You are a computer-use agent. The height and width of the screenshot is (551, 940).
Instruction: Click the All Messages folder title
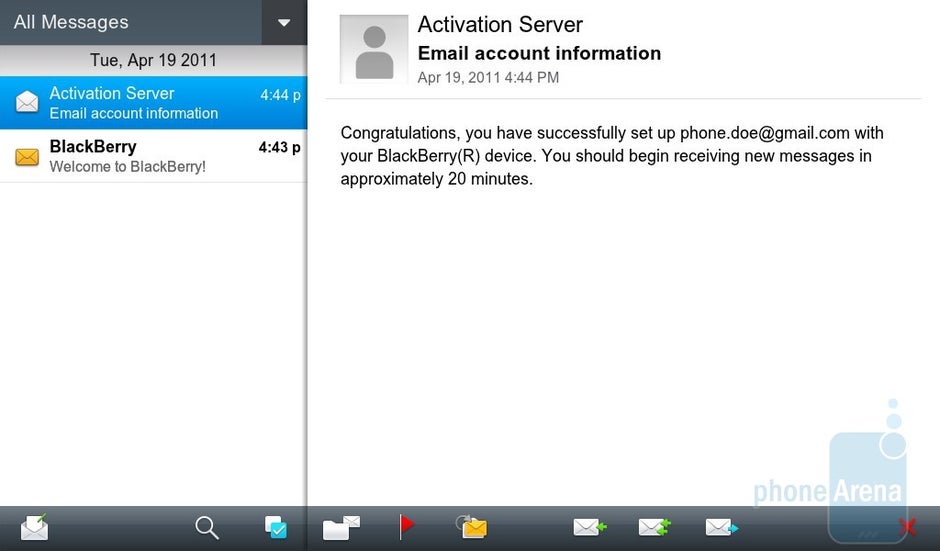71,22
